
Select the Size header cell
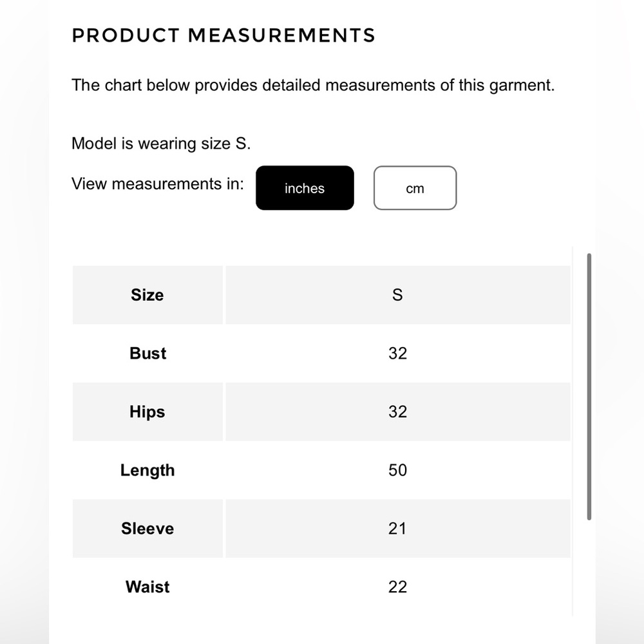click(147, 295)
